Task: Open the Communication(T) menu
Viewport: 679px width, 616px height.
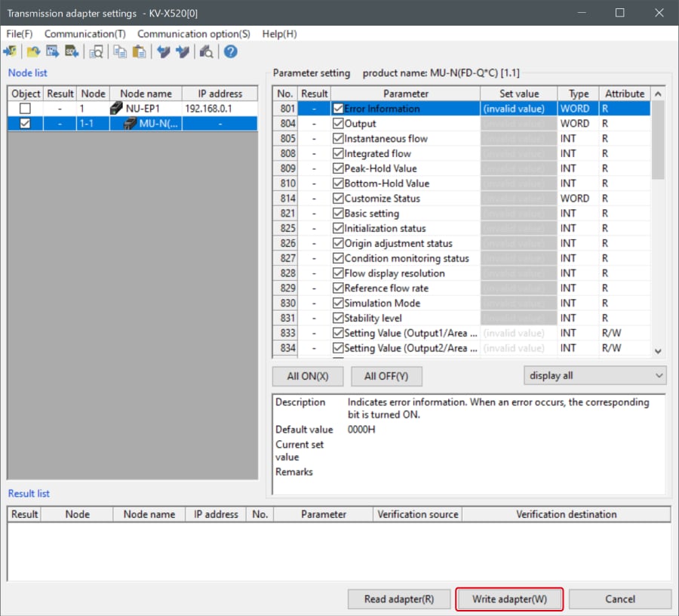Action: pyautogui.click(x=84, y=34)
